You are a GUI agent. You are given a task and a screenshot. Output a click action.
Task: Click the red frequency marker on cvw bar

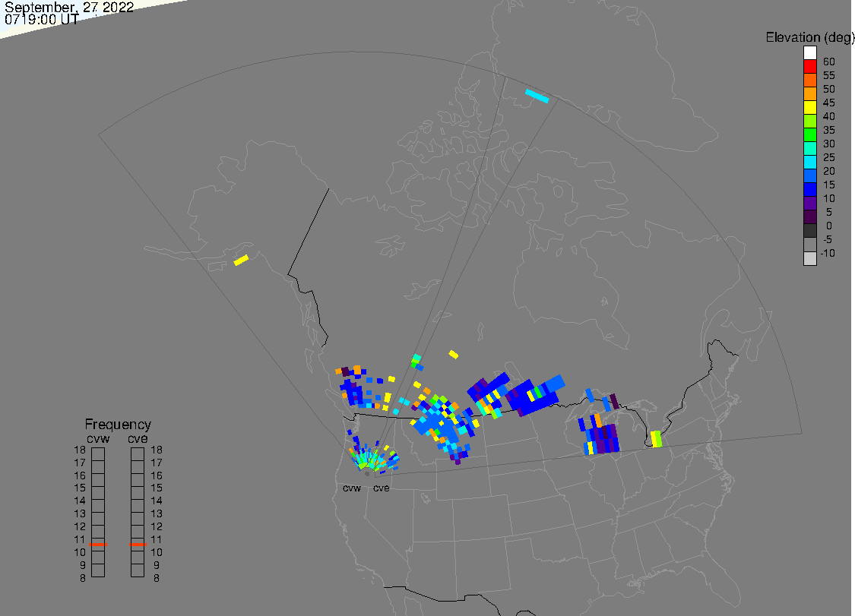click(98, 544)
